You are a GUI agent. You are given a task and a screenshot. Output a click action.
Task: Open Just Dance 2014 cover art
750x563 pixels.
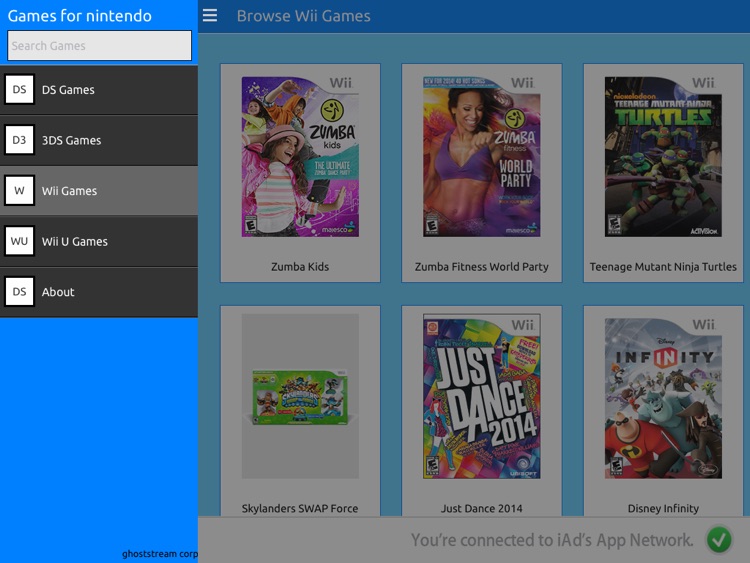pyautogui.click(x=482, y=396)
